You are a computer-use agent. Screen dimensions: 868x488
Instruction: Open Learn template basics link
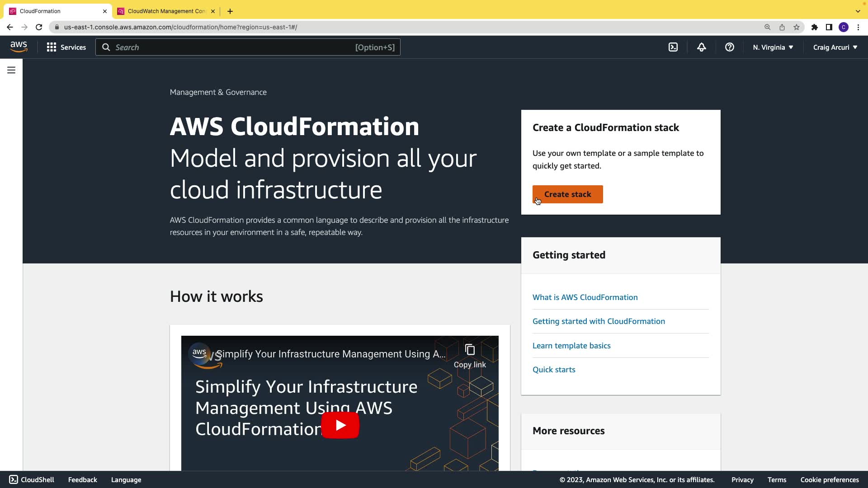571,346
